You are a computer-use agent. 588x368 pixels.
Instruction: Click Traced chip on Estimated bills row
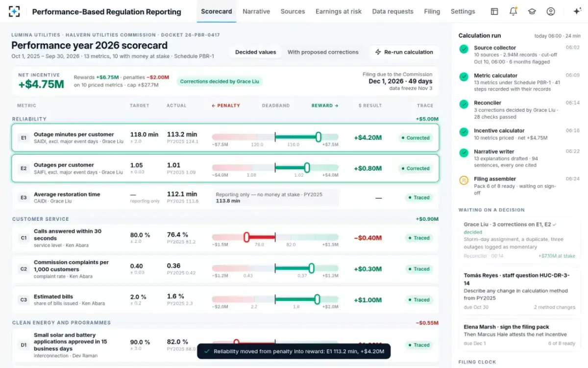pos(419,300)
